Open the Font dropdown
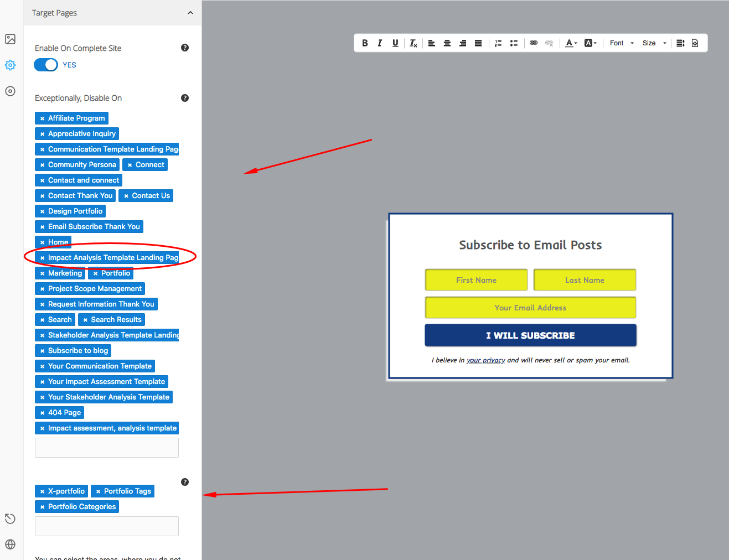Viewport: 729px width, 560px height. pyautogui.click(x=621, y=43)
